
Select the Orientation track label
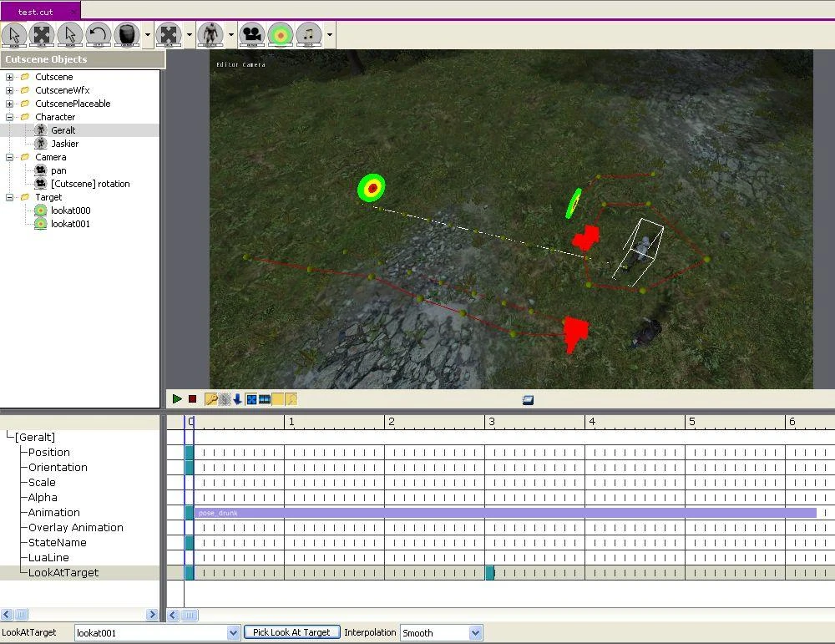(58, 467)
